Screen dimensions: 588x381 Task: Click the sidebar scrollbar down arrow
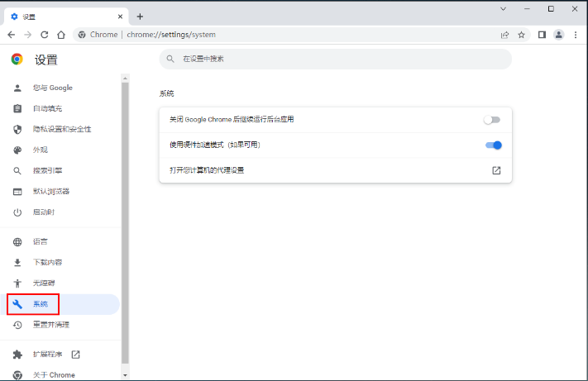[125, 375]
